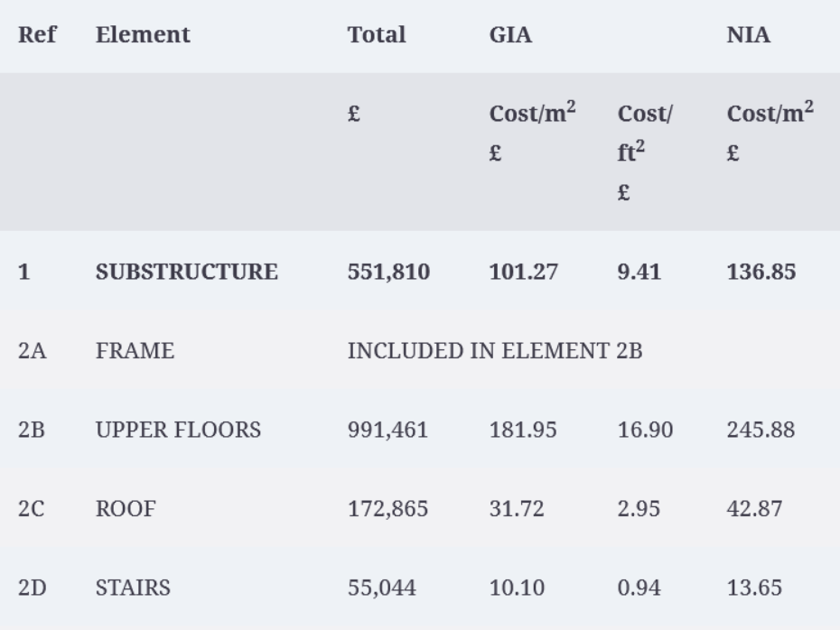840x630 pixels.
Task: Click the 136.85 NIA cost value
Action: tap(761, 272)
